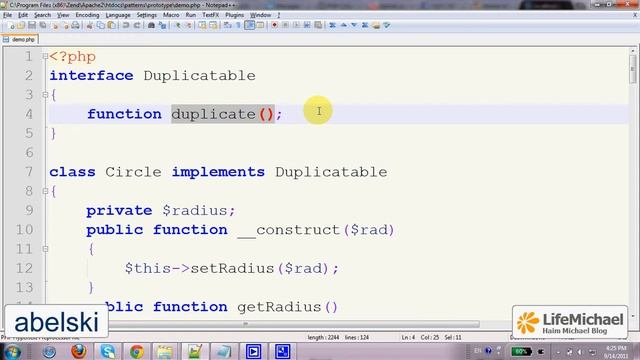Open the Encoding menu

tap(87, 15)
